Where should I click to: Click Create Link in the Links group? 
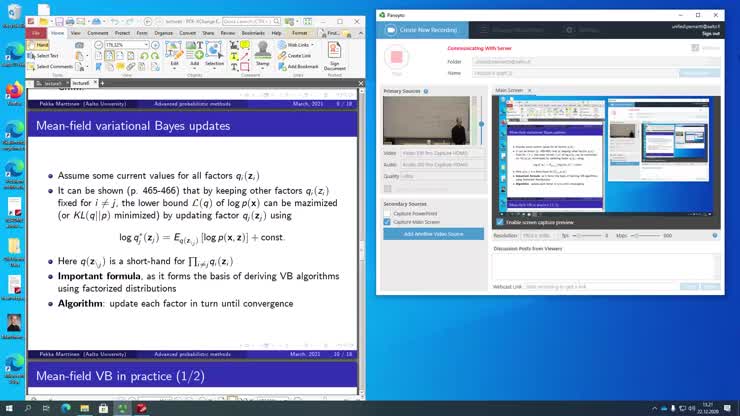click(x=294, y=56)
